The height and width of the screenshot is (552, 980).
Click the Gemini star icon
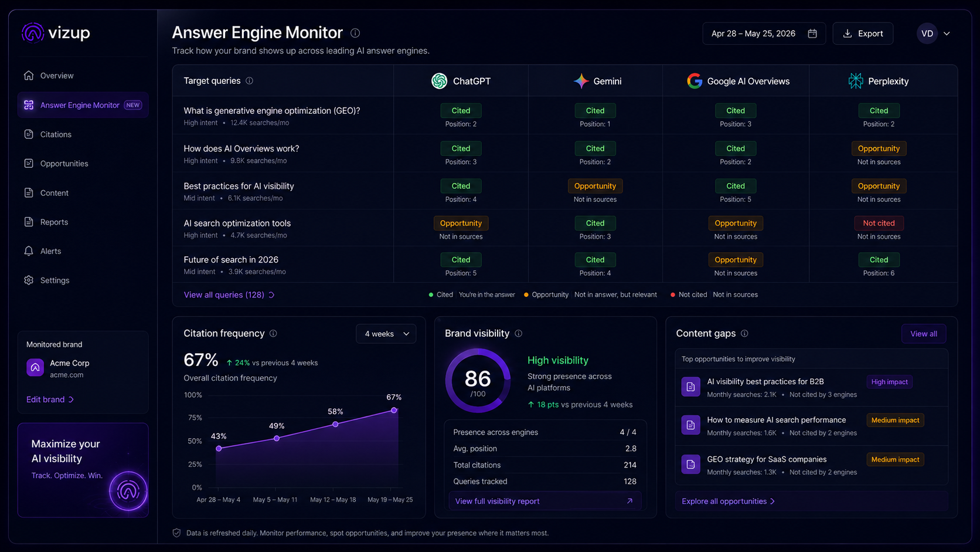point(581,81)
